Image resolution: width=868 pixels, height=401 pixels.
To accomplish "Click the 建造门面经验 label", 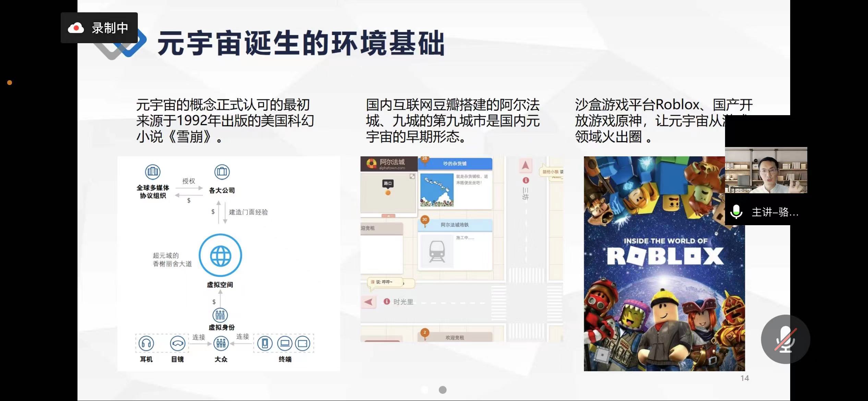I will point(249,212).
